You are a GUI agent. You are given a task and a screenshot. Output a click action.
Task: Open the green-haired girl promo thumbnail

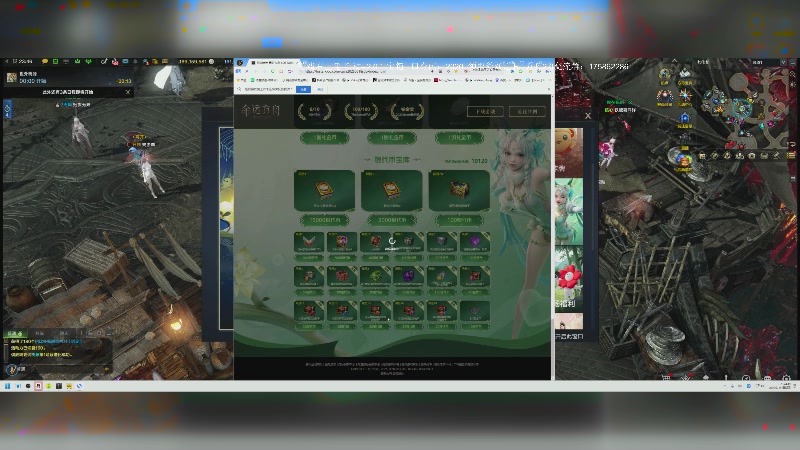tap(569, 211)
